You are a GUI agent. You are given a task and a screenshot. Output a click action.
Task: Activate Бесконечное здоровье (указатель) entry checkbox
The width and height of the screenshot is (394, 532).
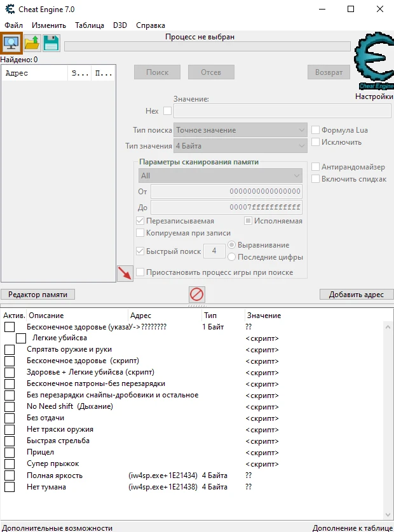coord(10,327)
